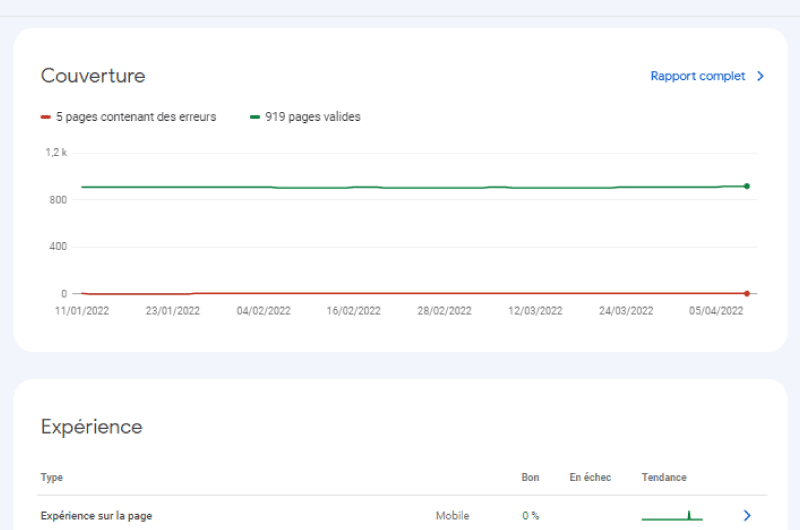
Task: Click the red data point ending the errors line
Action: [747, 293]
